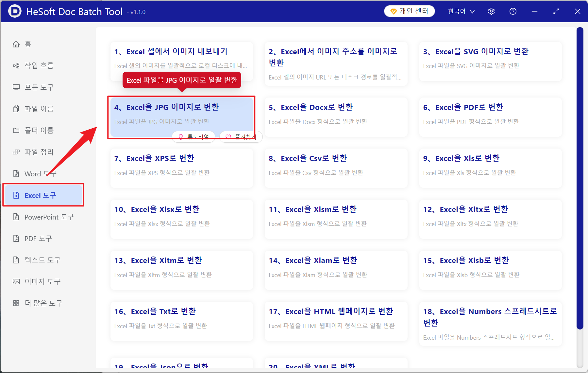Click the icon beside 파일 정리

coord(16,152)
